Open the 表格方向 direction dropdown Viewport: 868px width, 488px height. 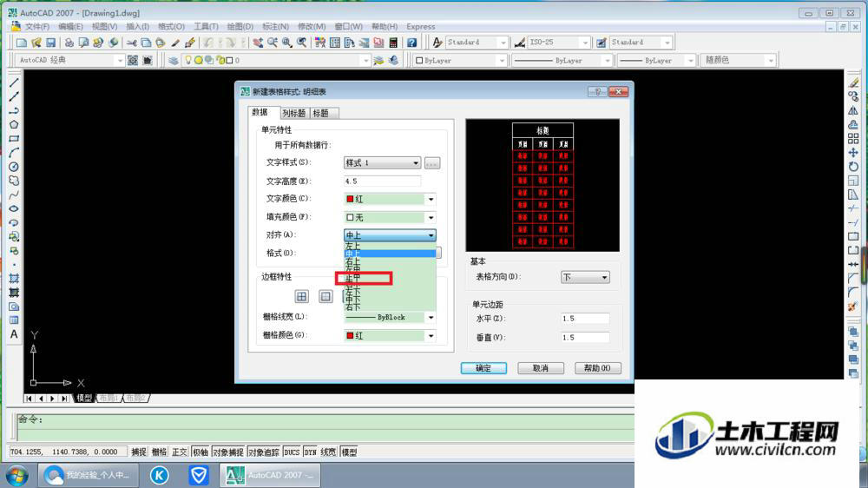585,277
